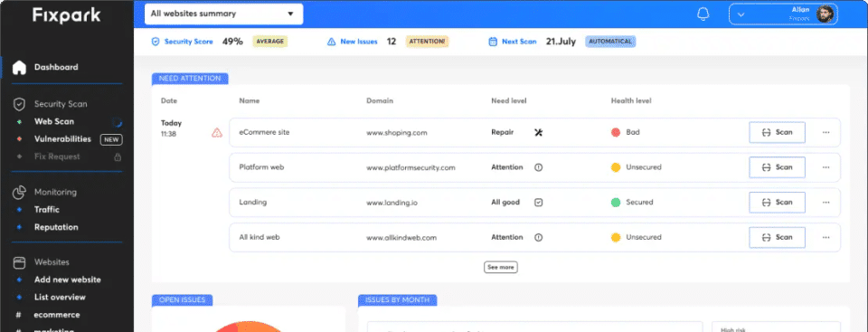This screenshot has height=332, width=868.
Task: Open Vulnerabilities in the sidebar
Action: pyautogui.click(x=62, y=139)
